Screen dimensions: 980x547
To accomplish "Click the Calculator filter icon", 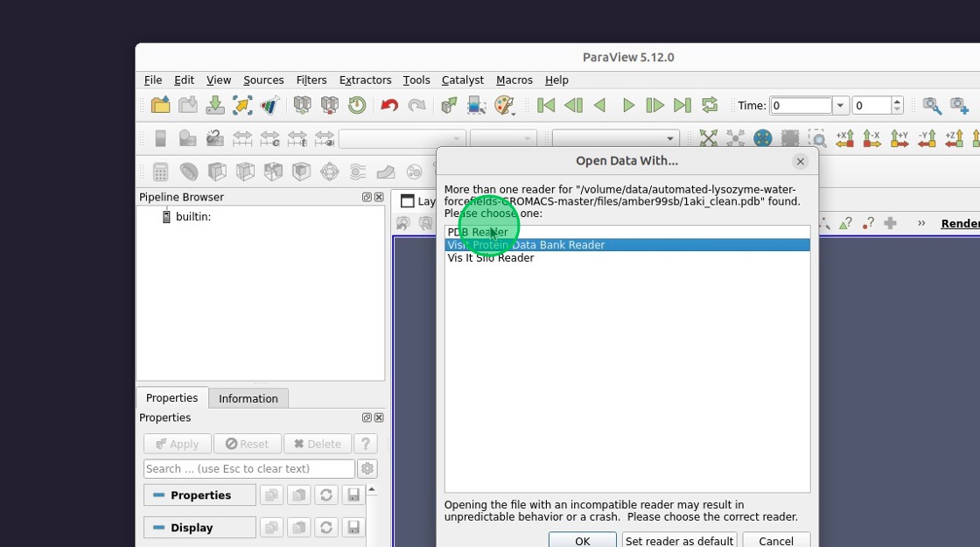I will pos(161,172).
